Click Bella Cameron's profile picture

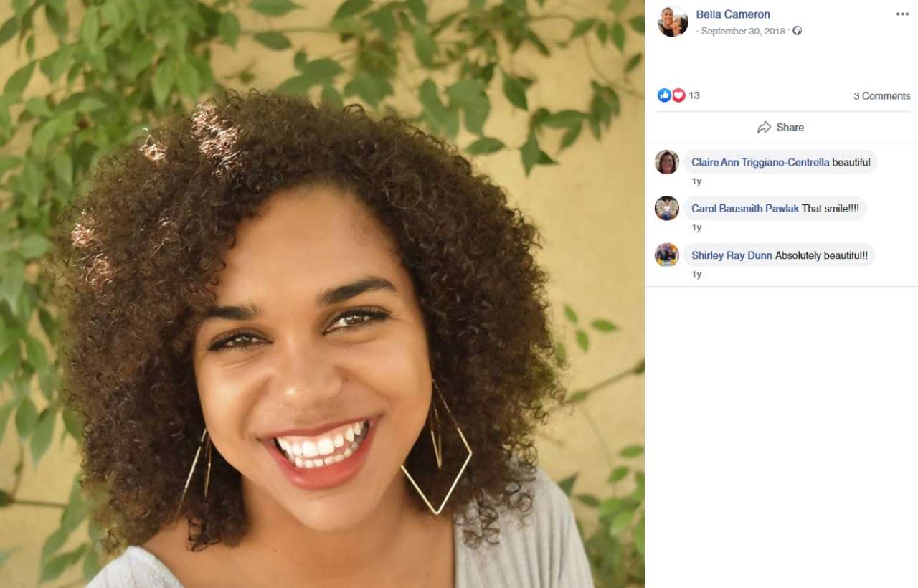tap(673, 22)
